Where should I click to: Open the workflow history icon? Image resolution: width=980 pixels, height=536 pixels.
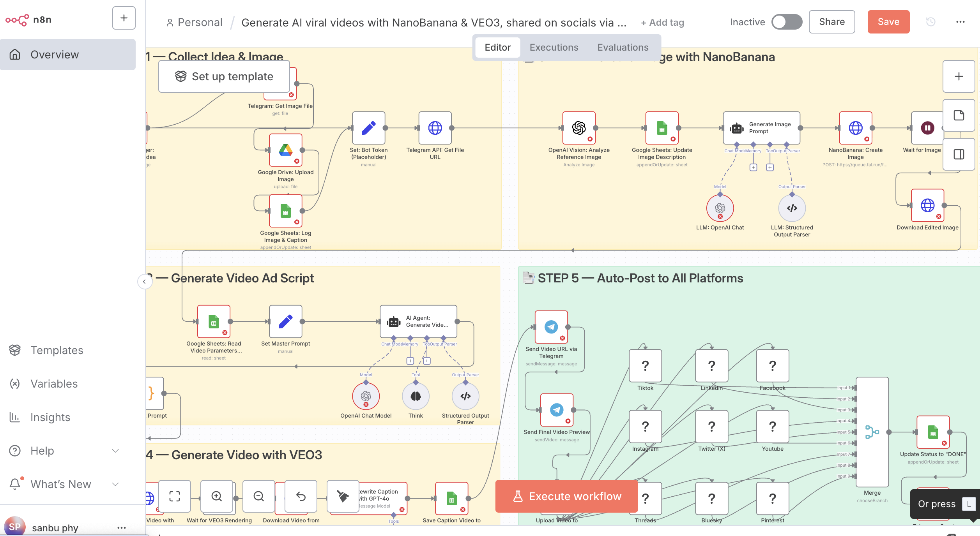click(930, 22)
